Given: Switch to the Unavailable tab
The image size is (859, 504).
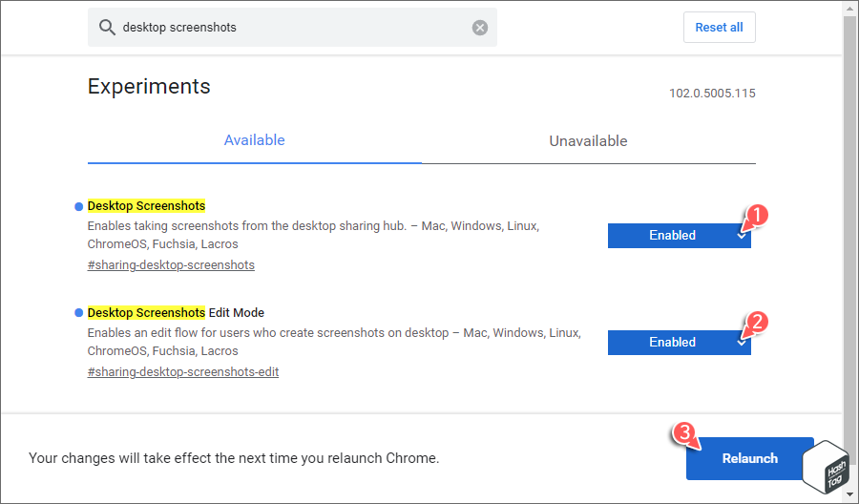Looking at the screenshot, I should tap(588, 140).
